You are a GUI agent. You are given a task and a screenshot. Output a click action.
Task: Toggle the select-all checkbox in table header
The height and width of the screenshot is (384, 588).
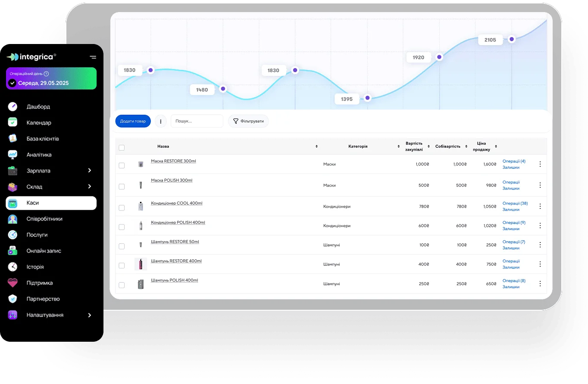point(122,148)
